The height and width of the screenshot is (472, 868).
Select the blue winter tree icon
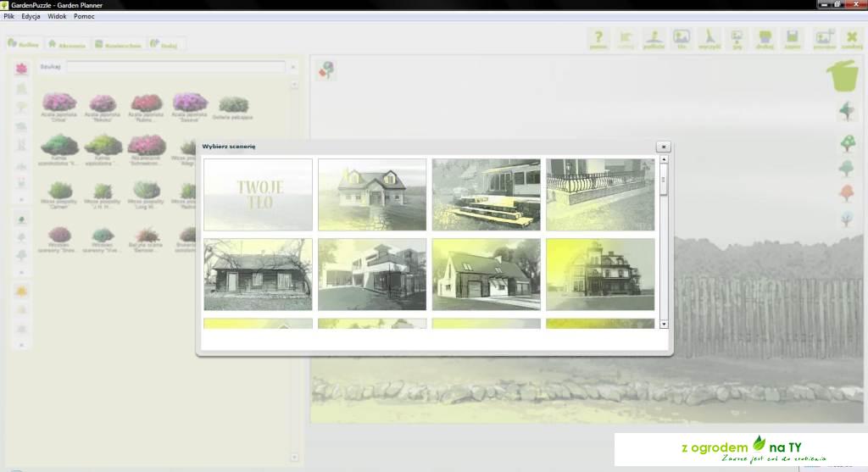pyautogui.click(x=846, y=219)
